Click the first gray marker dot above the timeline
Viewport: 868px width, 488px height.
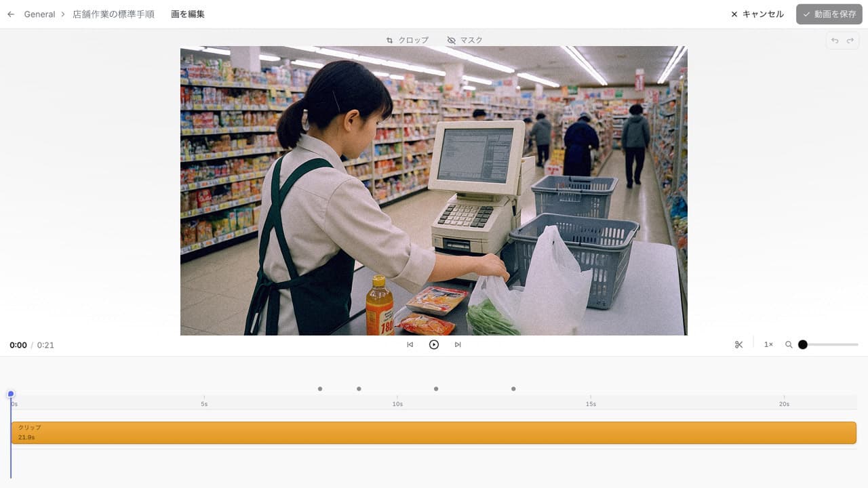[x=320, y=389]
